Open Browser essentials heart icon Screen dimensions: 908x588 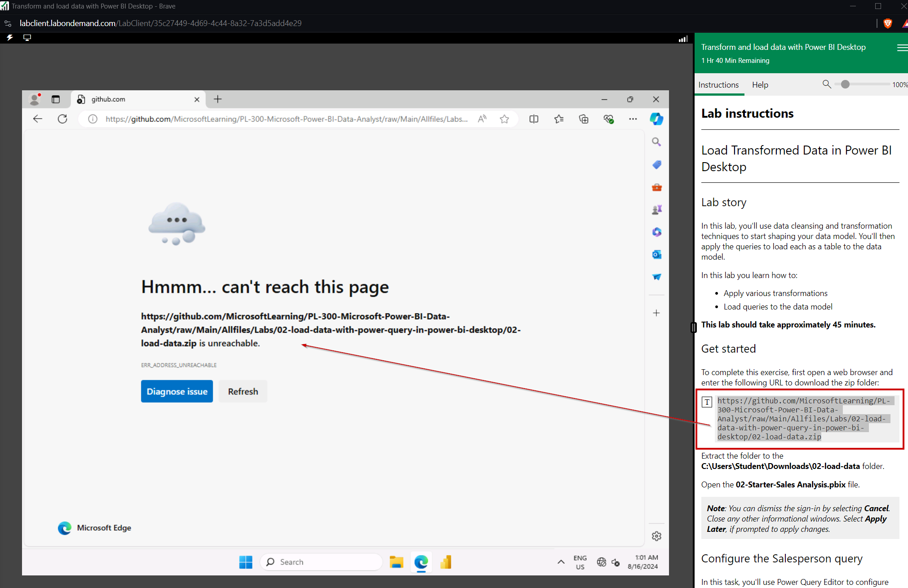(608, 119)
